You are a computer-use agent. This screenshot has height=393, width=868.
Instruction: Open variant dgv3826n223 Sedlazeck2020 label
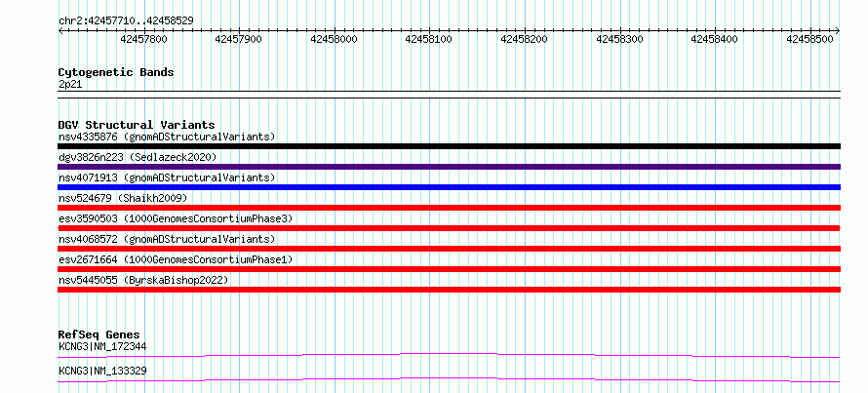tap(138, 157)
